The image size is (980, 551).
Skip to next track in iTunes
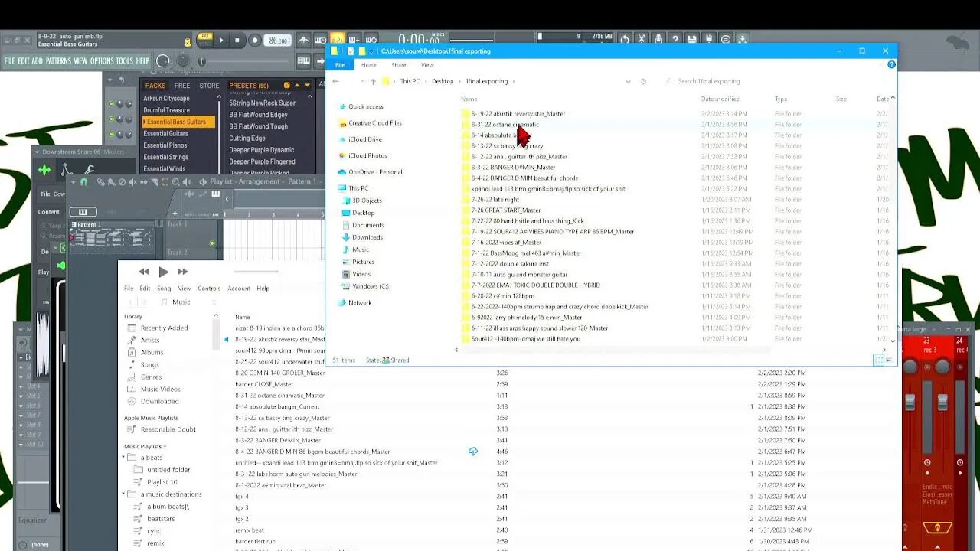point(182,272)
